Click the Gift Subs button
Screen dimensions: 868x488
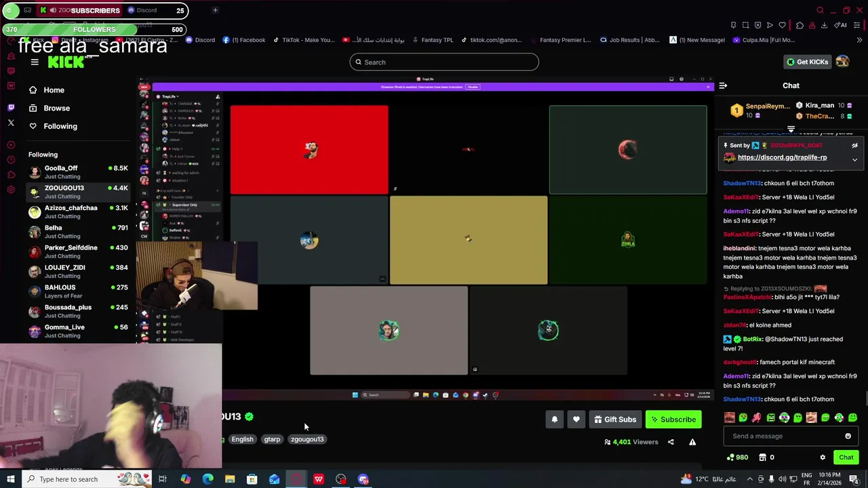click(x=615, y=420)
